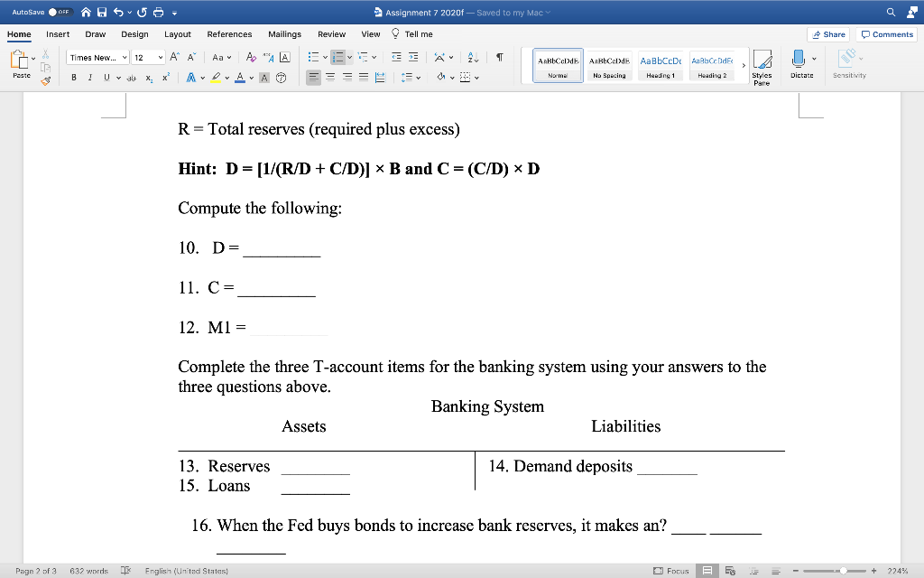The height and width of the screenshot is (578, 924).
Task: Toggle underline formatting
Action: (x=106, y=78)
